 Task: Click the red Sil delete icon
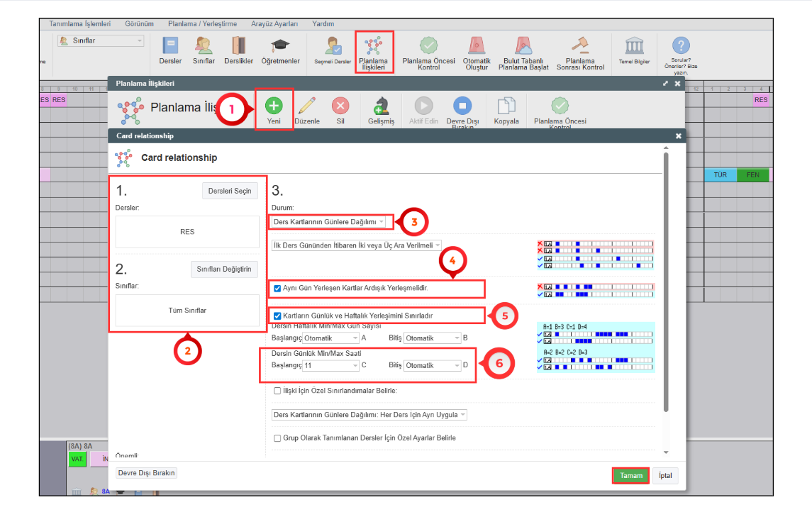[x=340, y=106]
